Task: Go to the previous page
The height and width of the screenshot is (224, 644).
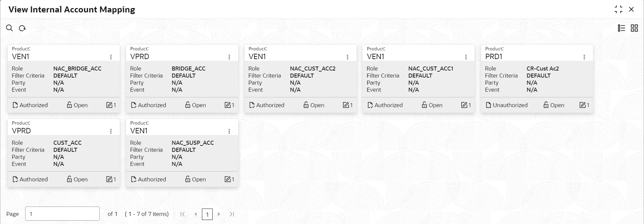Action: [x=196, y=214]
